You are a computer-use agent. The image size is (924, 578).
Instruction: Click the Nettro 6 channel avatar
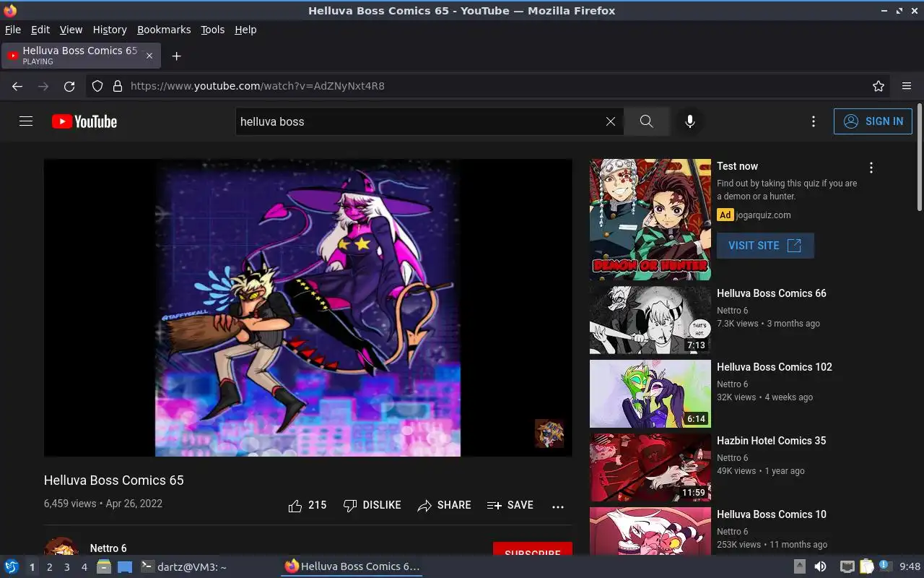pyautogui.click(x=61, y=547)
